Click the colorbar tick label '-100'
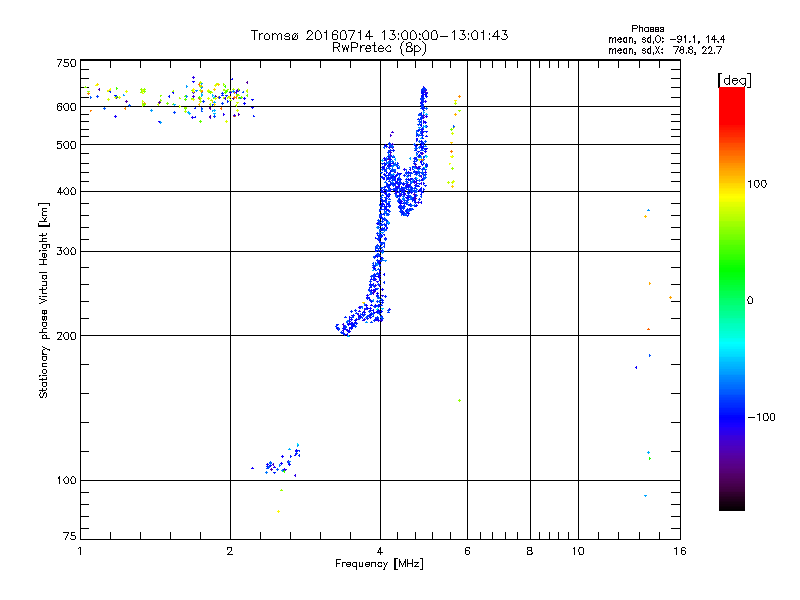800x600 pixels. coord(761,417)
